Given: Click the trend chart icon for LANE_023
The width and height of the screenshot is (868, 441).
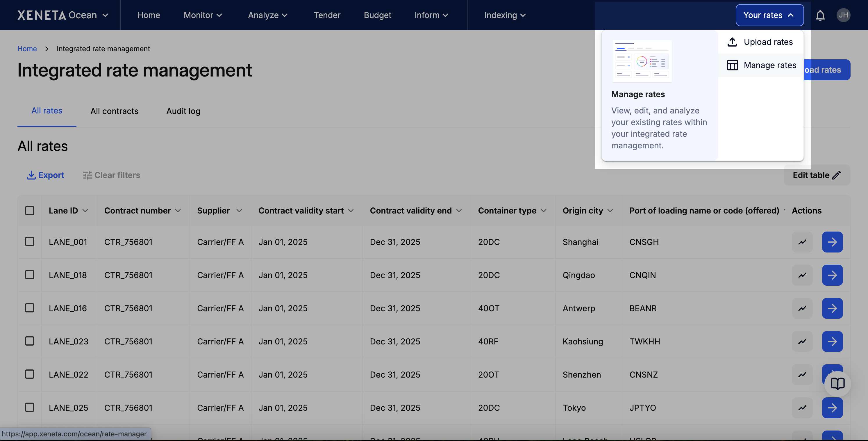Looking at the screenshot, I should [x=802, y=342].
